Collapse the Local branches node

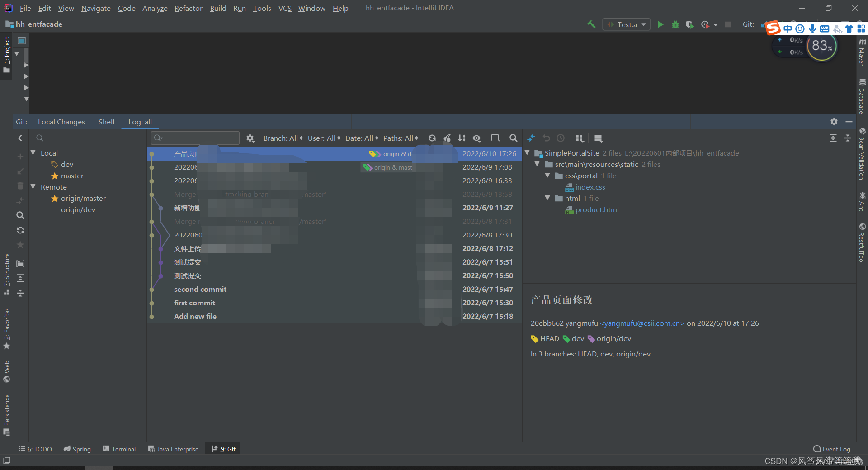(x=33, y=153)
